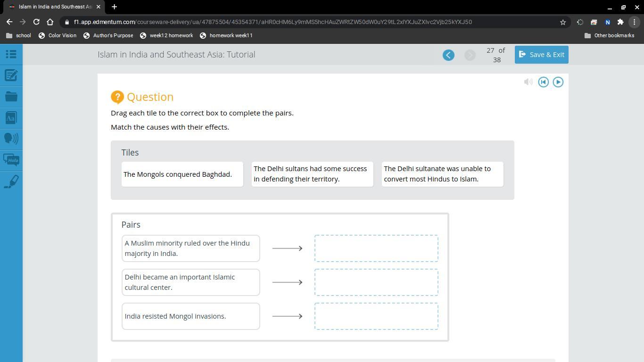Select the 'Delhi sultans had some success' tile
This screenshot has height=362, width=644.
click(x=313, y=174)
